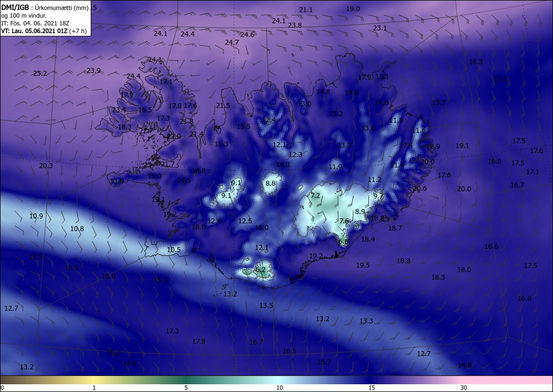Click the 15.2 value in northern Iceland
Image resolution: width=553 pixels, height=392 pixels.
pos(336,113)
